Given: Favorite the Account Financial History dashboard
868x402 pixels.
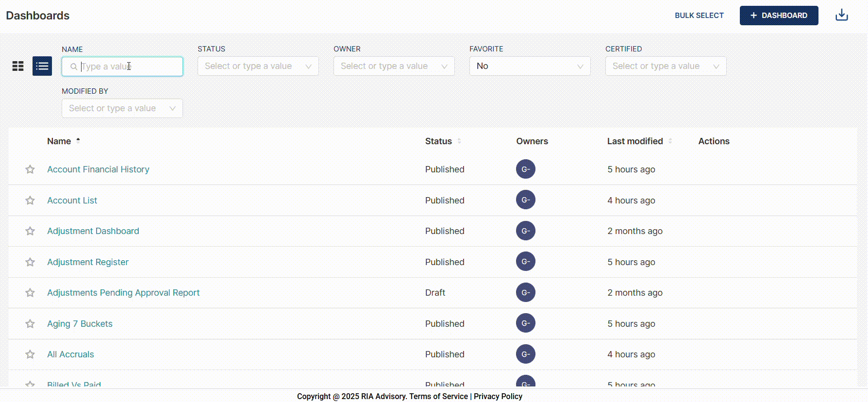Looking at the screenshot, I should (x=30, y=169).
